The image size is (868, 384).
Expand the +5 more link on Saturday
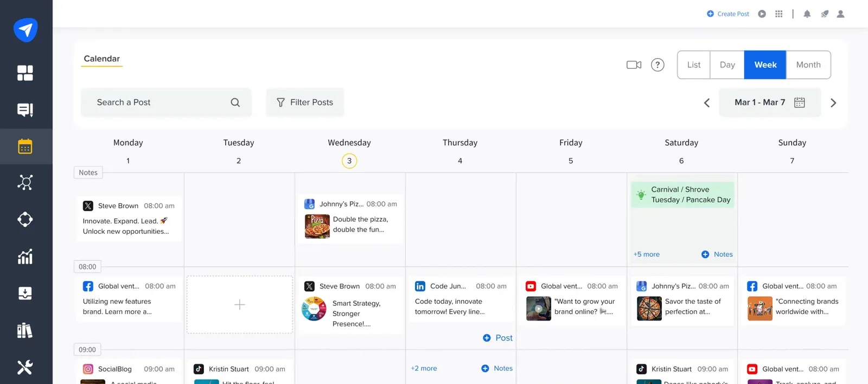coord(647,254)
